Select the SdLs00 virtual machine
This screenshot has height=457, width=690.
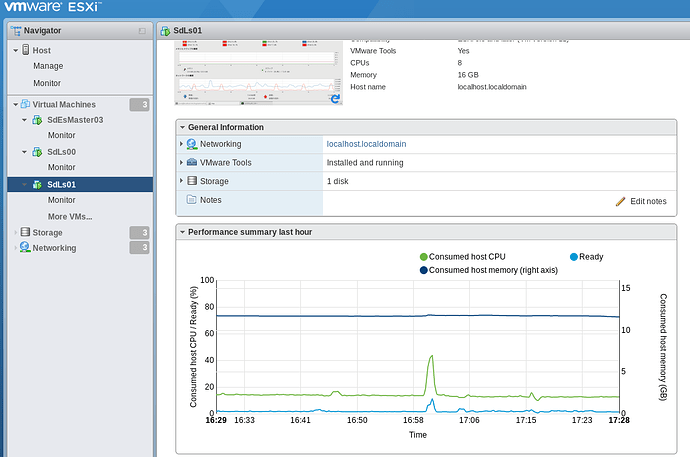(62, 152)
